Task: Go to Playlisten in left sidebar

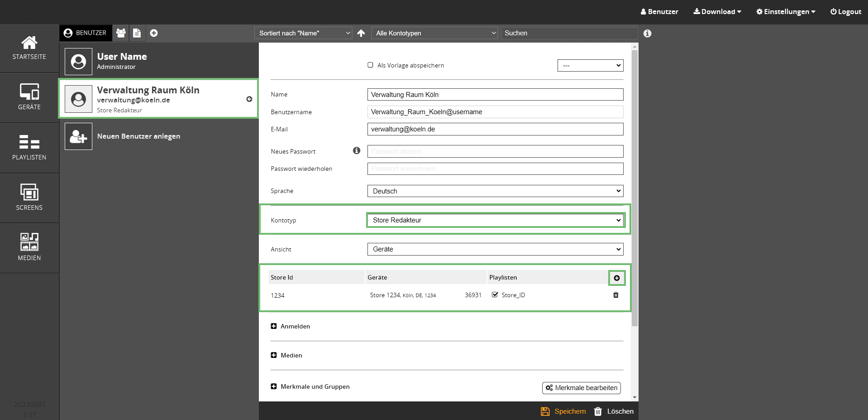Action: [x=29, y=147]
